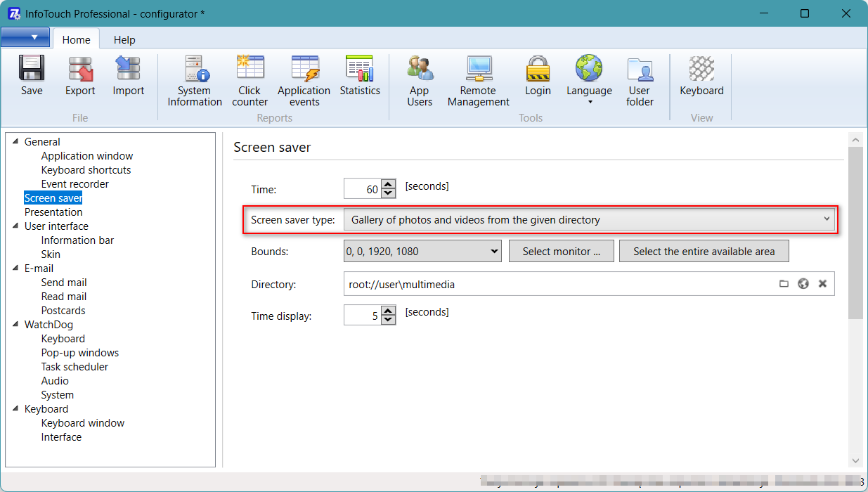The height and width of the screenshot is (492, 868).
Task: Open Application events report
Action: click(304, 81)
